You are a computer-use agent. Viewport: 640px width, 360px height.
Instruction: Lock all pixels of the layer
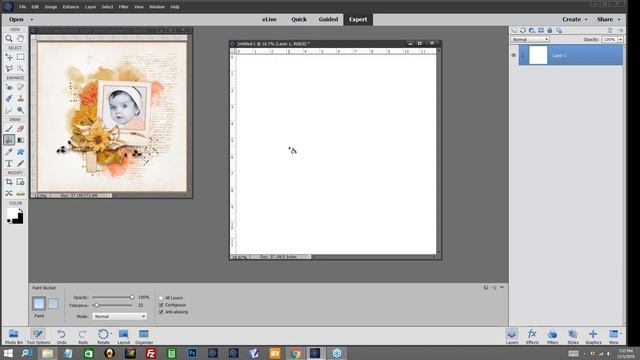[x=550, y=30]
